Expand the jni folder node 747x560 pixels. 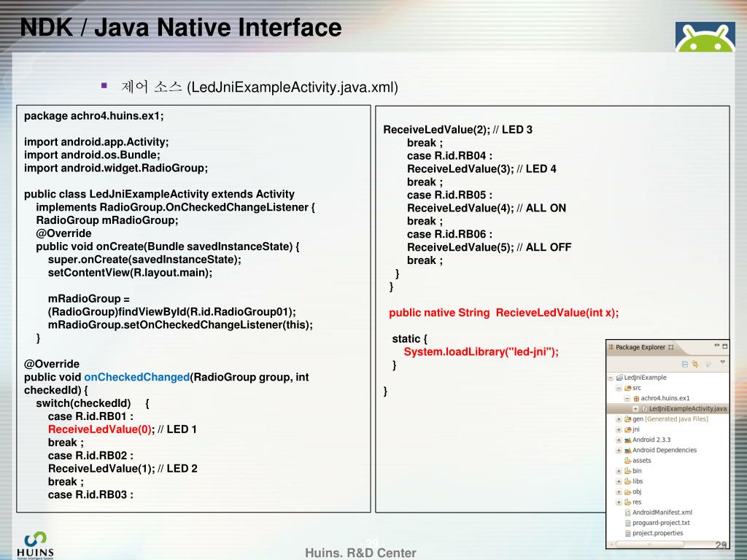point(619,429)
